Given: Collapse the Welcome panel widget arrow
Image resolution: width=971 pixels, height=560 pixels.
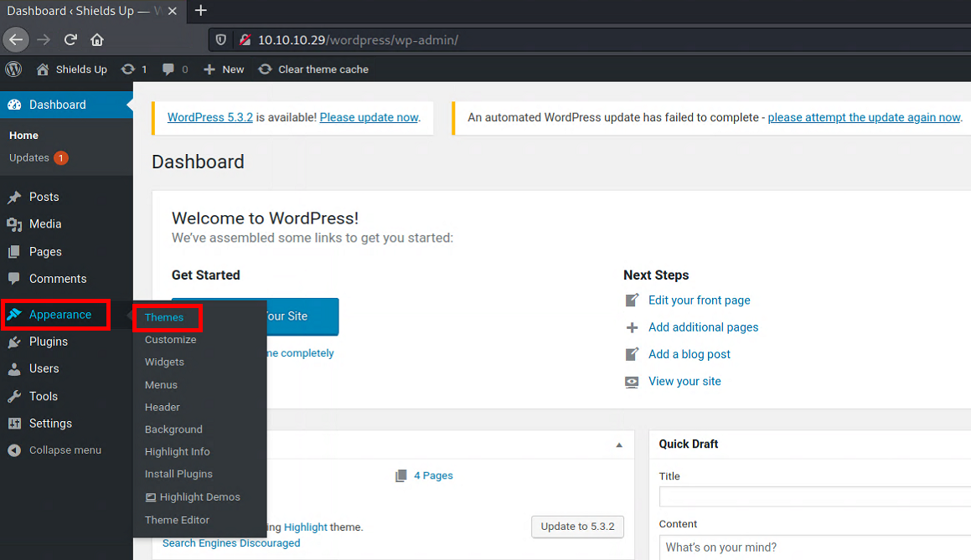Looking at the screenshot, I should (619, 445).
